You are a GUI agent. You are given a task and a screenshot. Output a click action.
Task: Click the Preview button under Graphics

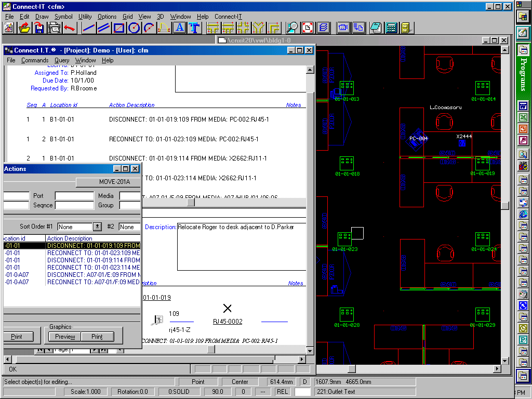coord(65,337)
